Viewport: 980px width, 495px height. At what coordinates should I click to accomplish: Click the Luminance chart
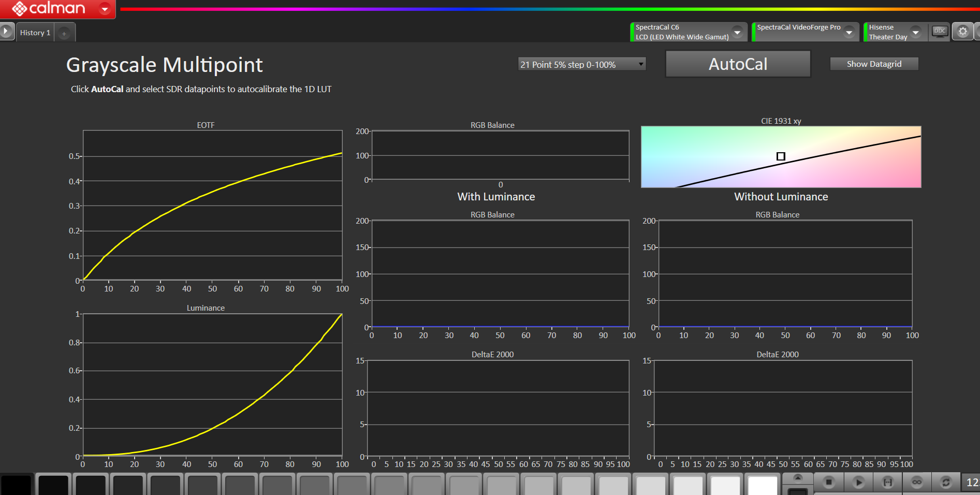click(x=212, y=385)
